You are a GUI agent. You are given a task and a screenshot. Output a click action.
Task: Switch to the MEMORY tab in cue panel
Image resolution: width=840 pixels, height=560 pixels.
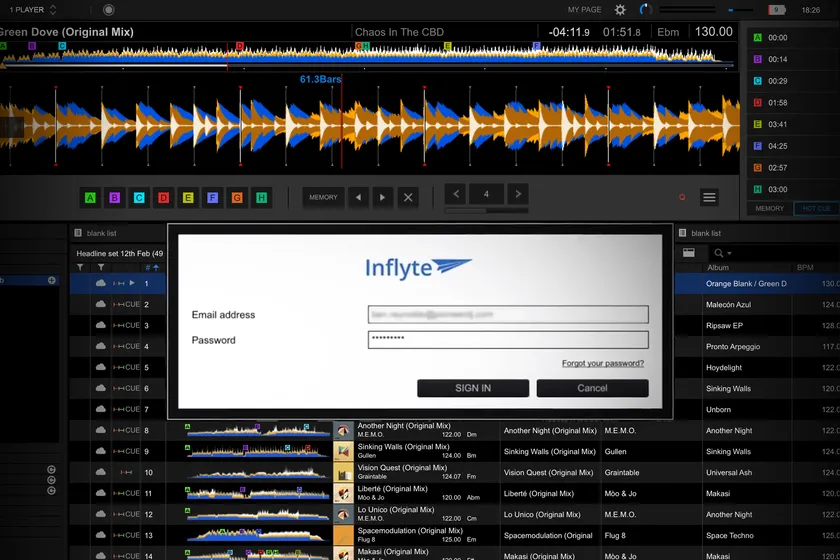pos(769,208)
